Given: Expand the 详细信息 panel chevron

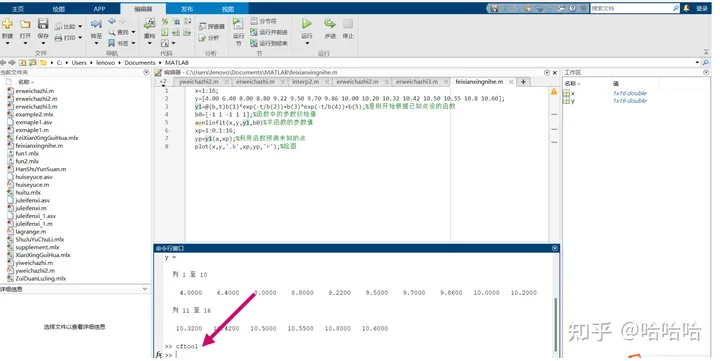Looking at the screenshot, I should click(x=145, y=289).
